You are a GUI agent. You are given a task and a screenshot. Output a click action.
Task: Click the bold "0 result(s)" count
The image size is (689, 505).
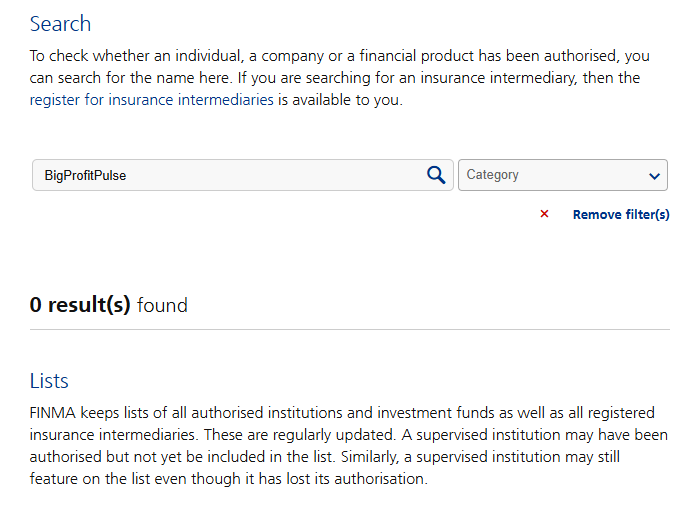pos(80,305)
